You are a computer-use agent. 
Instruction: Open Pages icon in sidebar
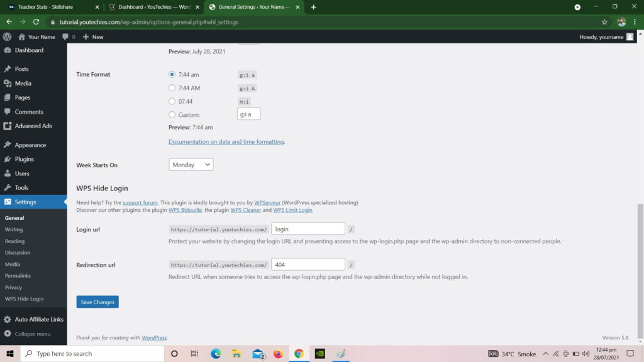click(8, 97)
